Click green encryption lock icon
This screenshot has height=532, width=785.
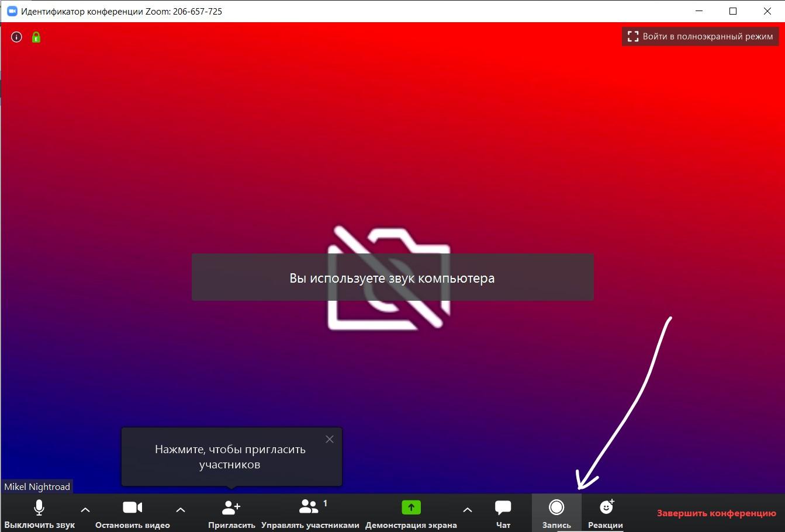tap(36, 37)
